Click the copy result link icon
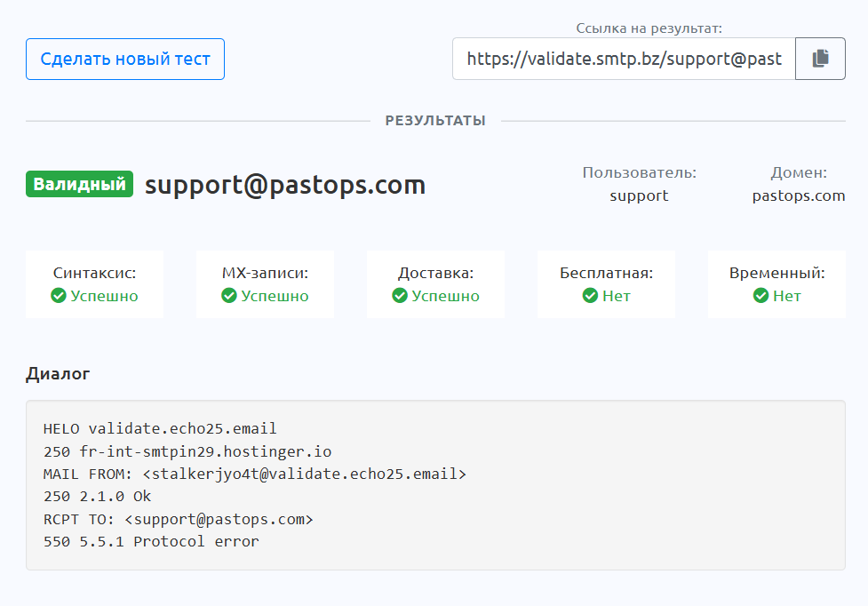Viewport: 868px width, 606px height. [820, 59]
